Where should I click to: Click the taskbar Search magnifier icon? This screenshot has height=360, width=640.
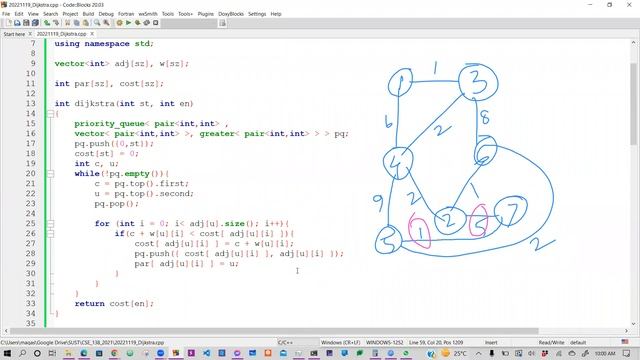point(22,353)
